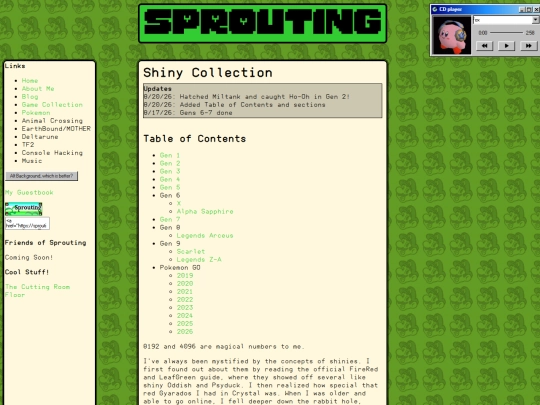
Task: Open the Music sidebar entry
Action: pos(32,161)
